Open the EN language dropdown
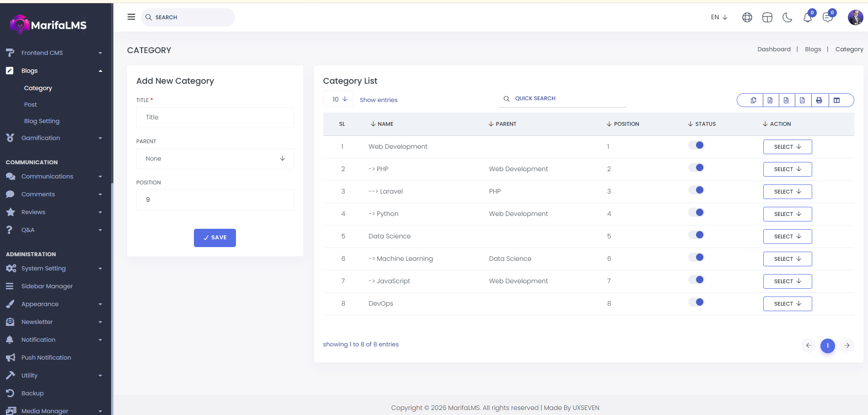This screenshot has height=415, width=868. coord(719,17)
